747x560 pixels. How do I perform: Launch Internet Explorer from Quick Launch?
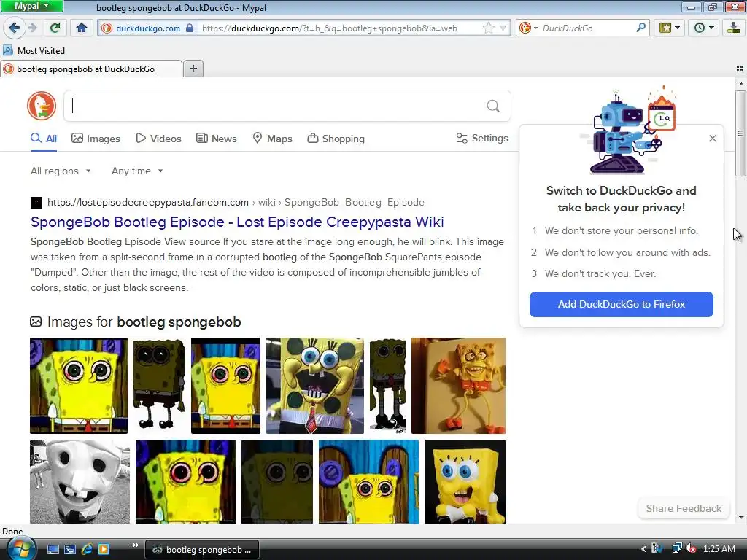tap(88, 550)
